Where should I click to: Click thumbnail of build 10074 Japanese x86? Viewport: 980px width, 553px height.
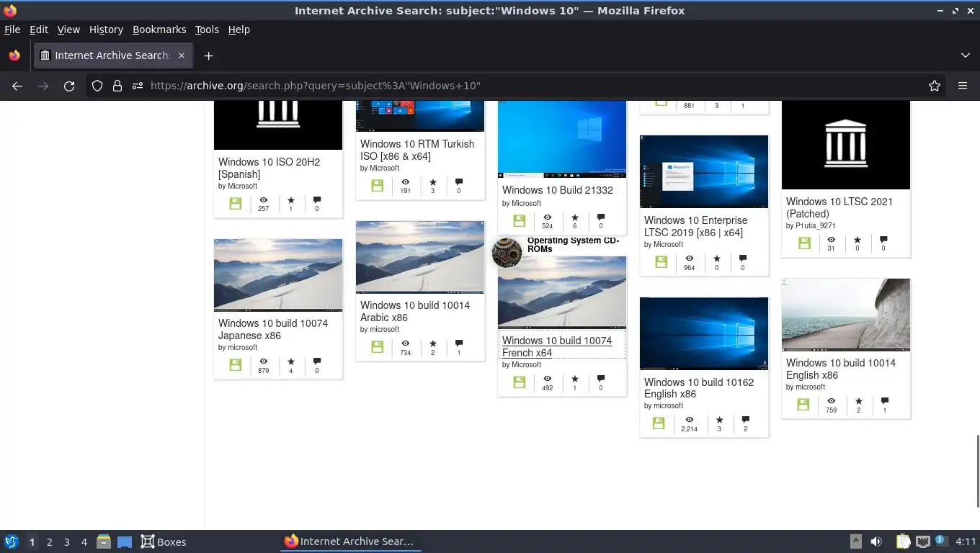278,275
